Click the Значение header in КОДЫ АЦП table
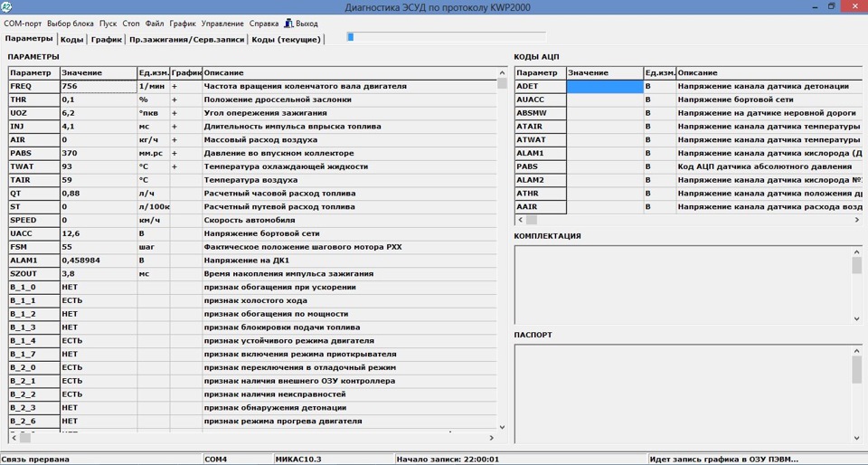The image size is (868, 465). pos(605,72)
